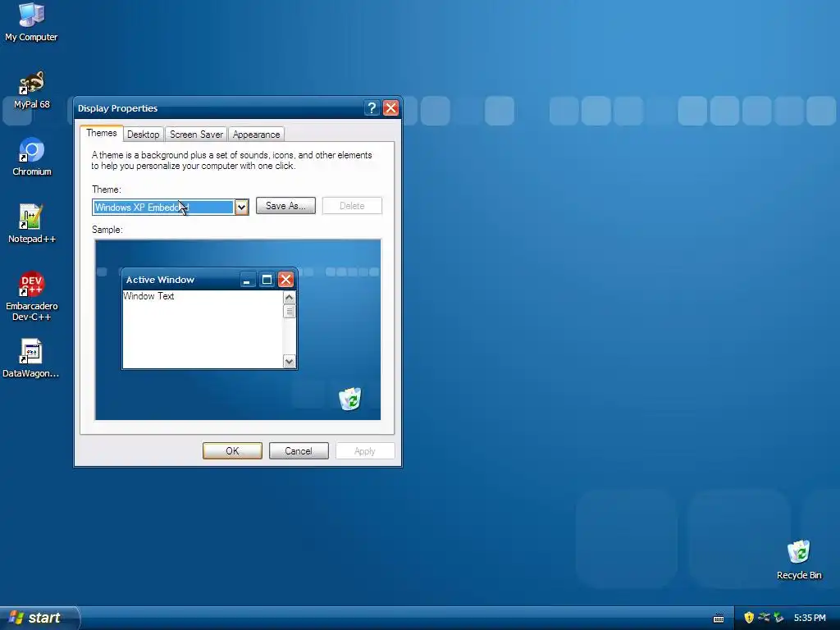The height and width of the screenshot is (630, 840).
Task: Switch to the Screen Saver tab
Action: [196, 135]
